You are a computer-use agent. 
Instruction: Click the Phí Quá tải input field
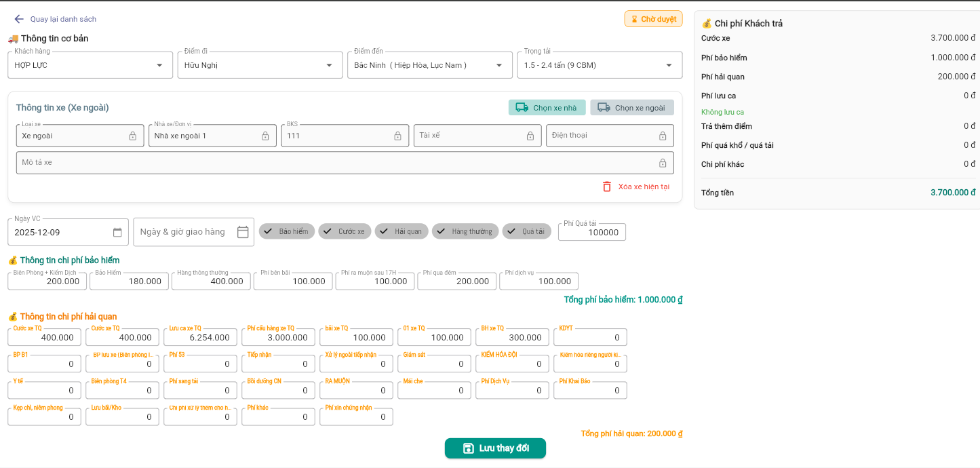(592, 232)
